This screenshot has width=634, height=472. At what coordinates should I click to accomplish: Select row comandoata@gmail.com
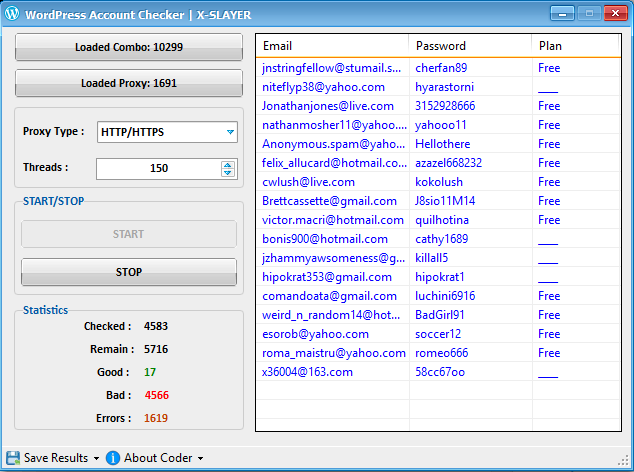coord(438,296)
